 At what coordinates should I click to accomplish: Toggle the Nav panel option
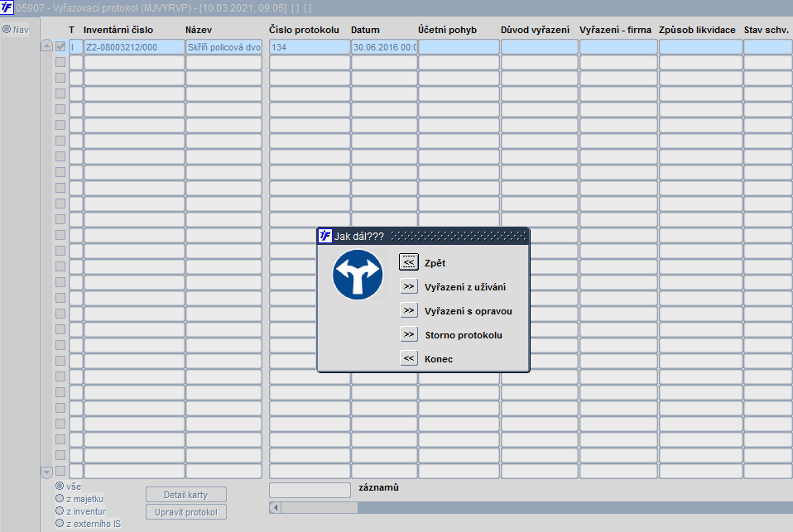tap(7, 30)
